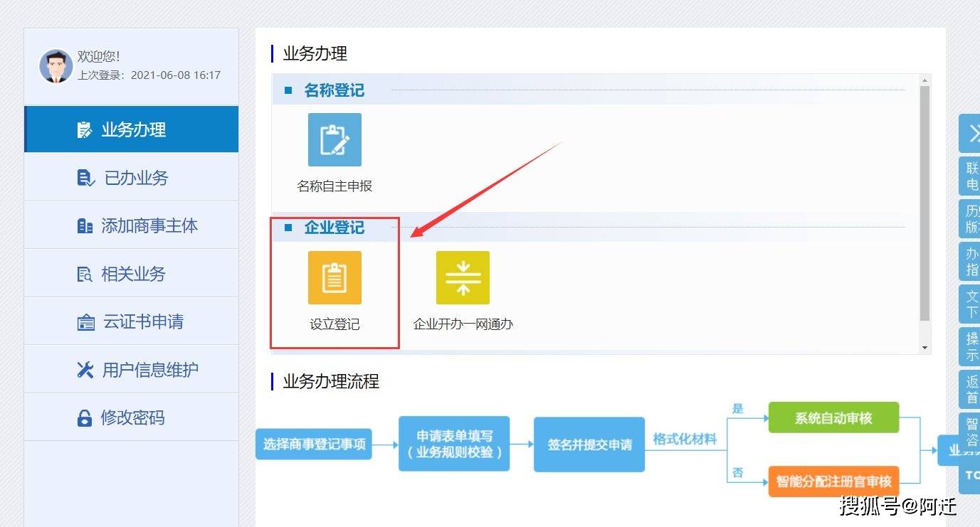This screenshot has height=527, width=980.
Task: Click the 返回首页 side tab
Action: tap(972, 389)
